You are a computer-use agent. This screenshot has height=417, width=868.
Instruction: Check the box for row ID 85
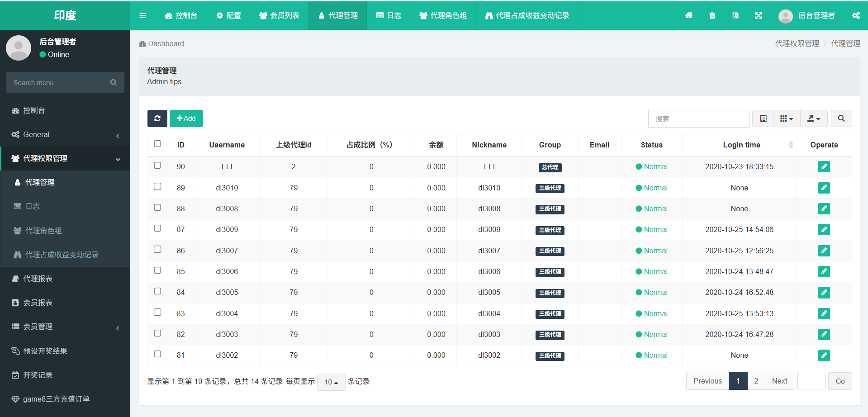pyautogui.click(x=157, y=270)
